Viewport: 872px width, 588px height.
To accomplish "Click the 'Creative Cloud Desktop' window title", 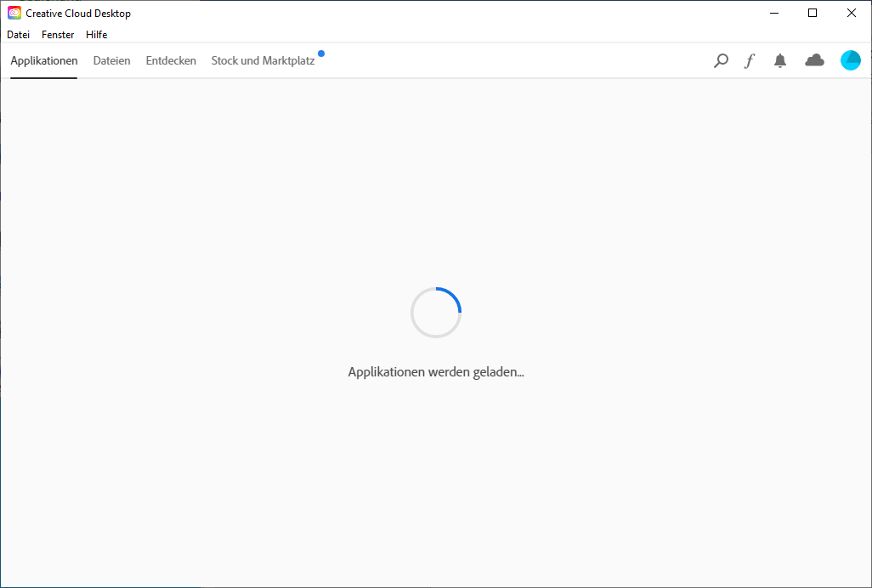I will [x=78, y=14].
